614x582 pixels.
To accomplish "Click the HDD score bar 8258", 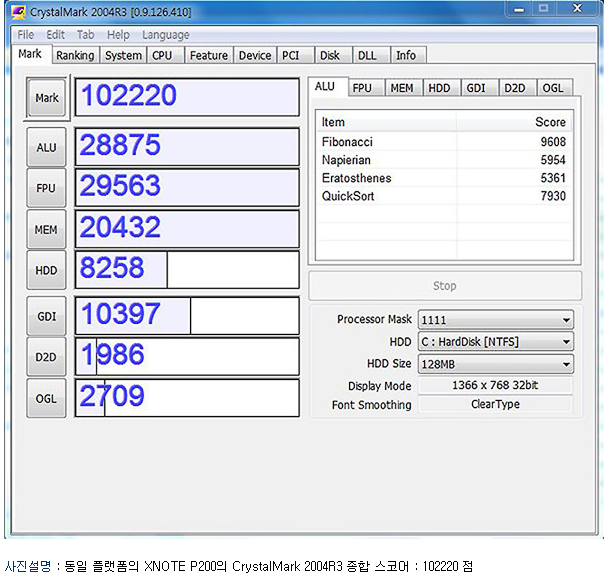I will tap(187, 270).
